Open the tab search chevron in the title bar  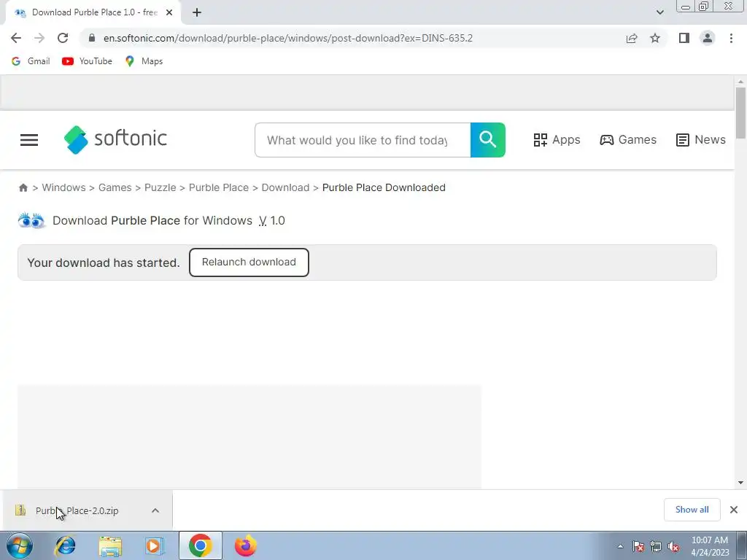point(659,12)
